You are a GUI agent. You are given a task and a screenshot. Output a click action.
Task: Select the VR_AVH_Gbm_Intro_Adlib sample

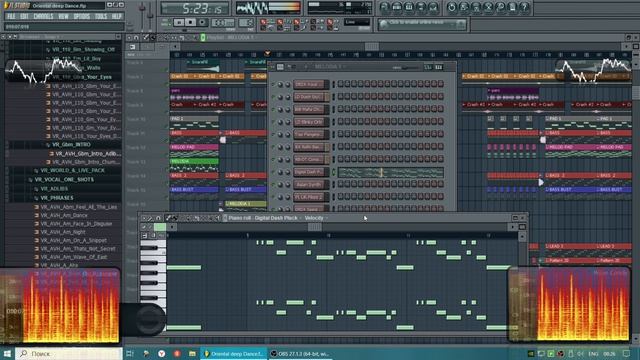(x=88, y=153)
